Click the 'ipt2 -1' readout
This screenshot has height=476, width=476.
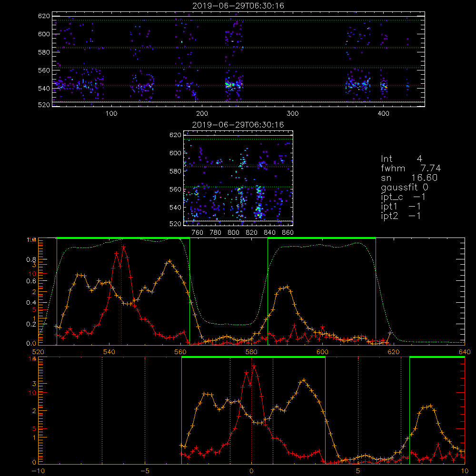(x=401, y=216)
